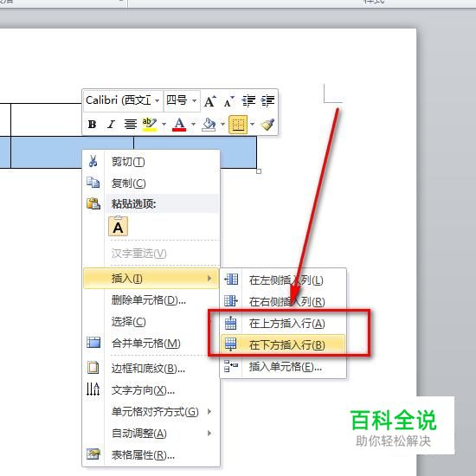Click the insert cells icon

(231, 366)
